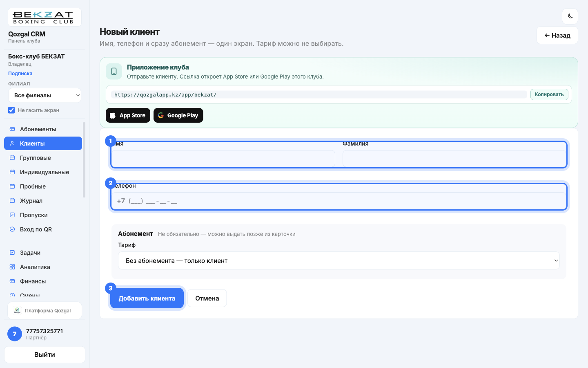
Task: Open Вход по QR menu item
Action: pos(43,229)
